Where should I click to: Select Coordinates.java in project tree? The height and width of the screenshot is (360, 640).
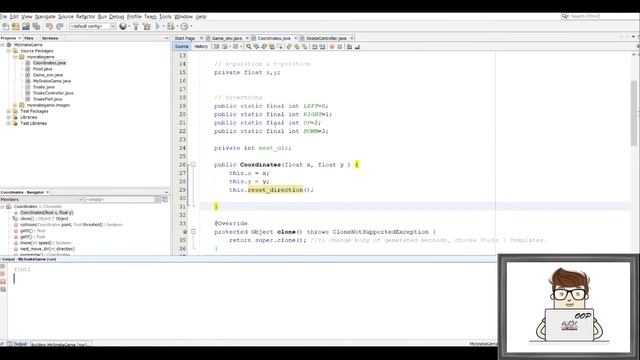[x=49, y=63]
